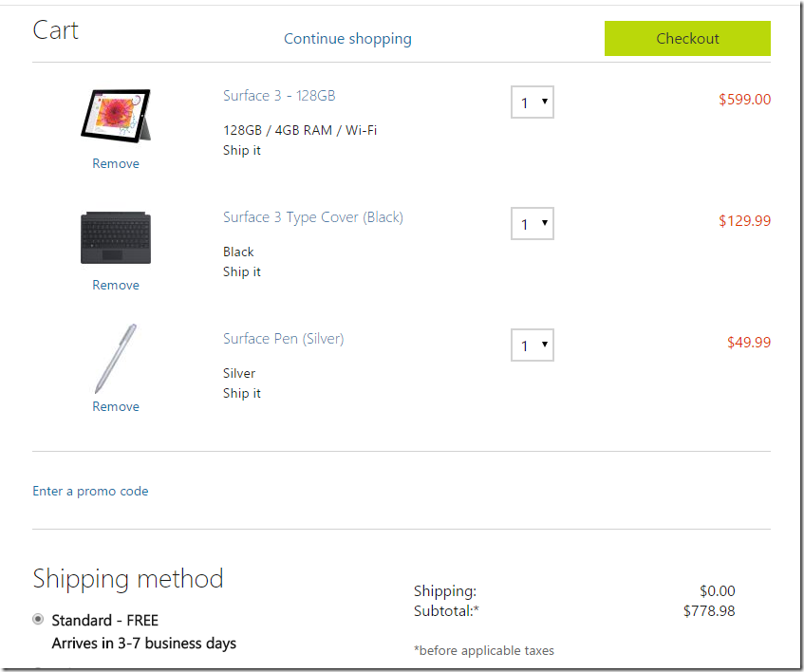The width and height of the screenshot is (804, 672).
Task: Open quantity dropdown for Surface Pen
Action: pyautogui.click(x=532, y=345)
